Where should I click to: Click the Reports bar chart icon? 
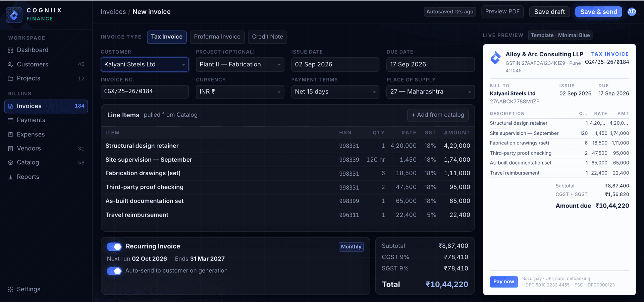(10, 177)
